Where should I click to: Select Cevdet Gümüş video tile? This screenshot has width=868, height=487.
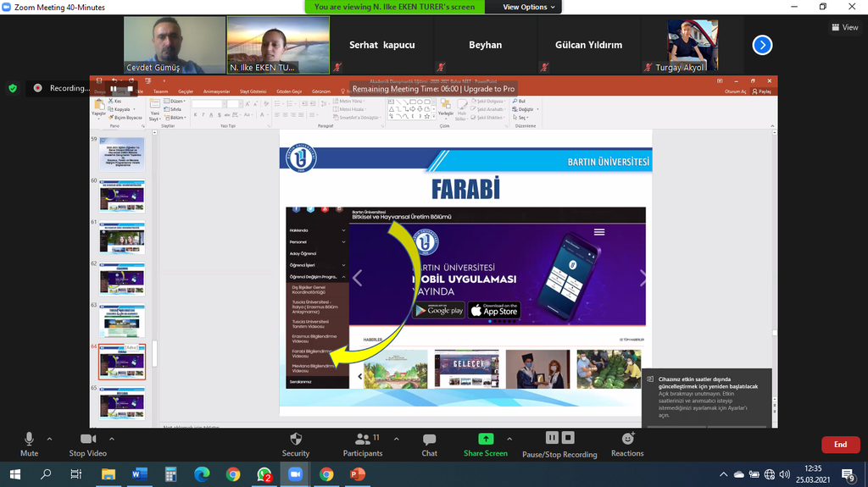(x=175, y=45)
